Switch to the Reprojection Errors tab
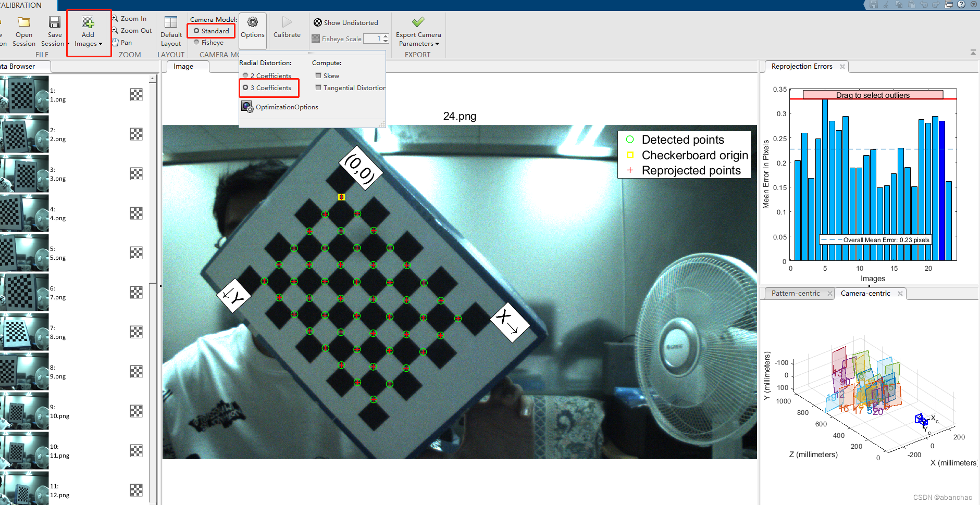The height and width of the screenshot is (505, 980). tap(803, 66)
